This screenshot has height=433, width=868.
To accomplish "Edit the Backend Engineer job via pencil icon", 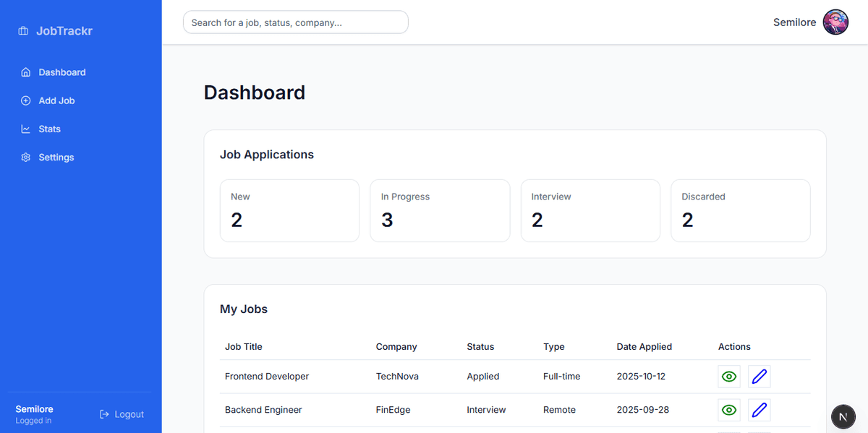I will (x=759, y=410).
